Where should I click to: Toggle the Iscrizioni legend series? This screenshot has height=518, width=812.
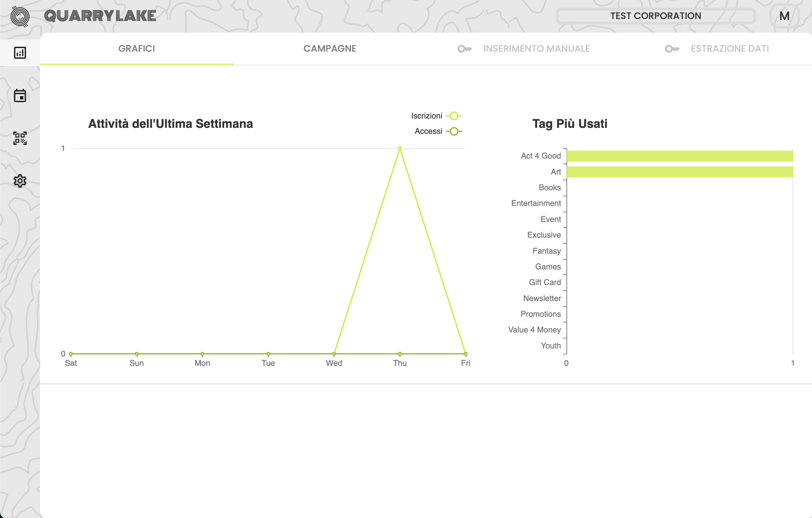(437, 116)
